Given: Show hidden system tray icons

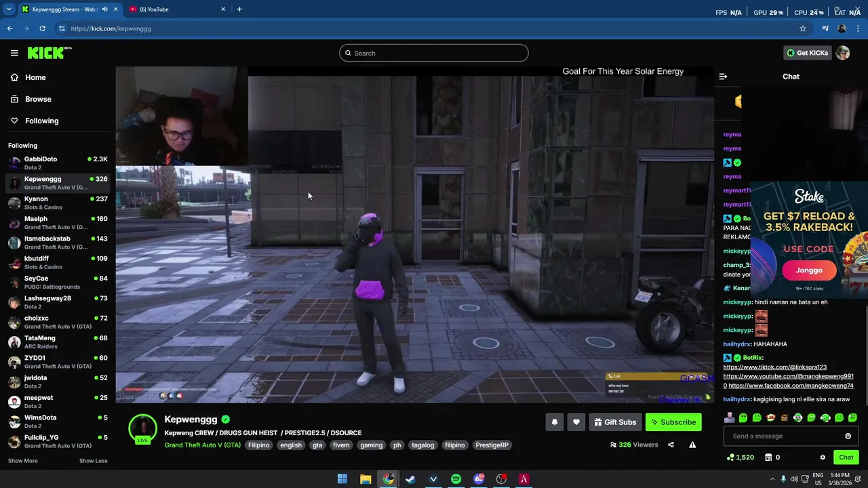Looking at the screenshot, I should (x=772, y=479).
